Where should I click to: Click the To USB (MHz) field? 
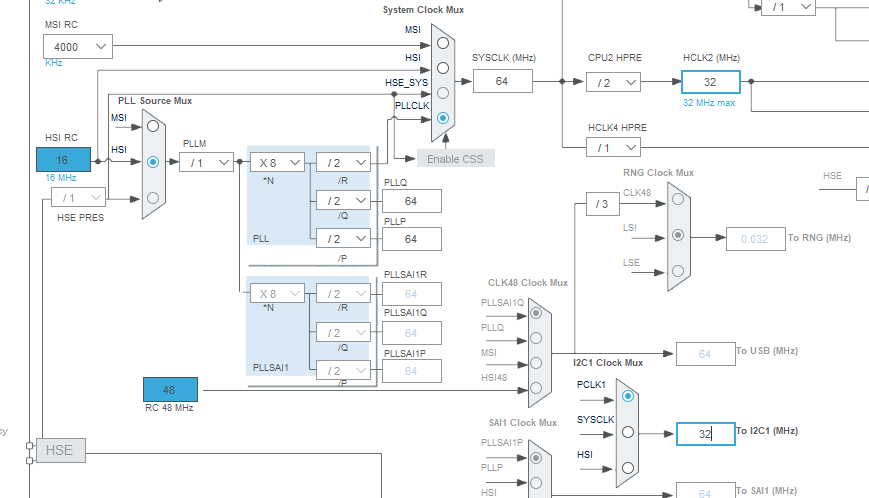coord(706,354)
